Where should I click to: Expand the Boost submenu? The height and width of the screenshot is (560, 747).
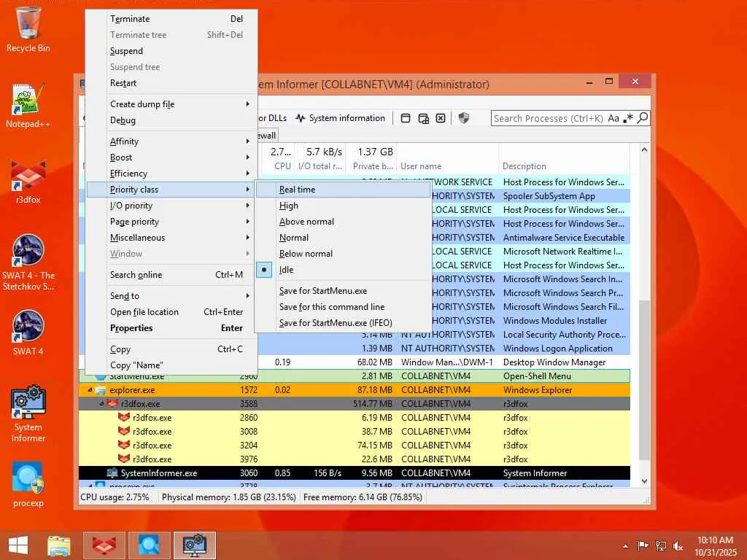171,157
